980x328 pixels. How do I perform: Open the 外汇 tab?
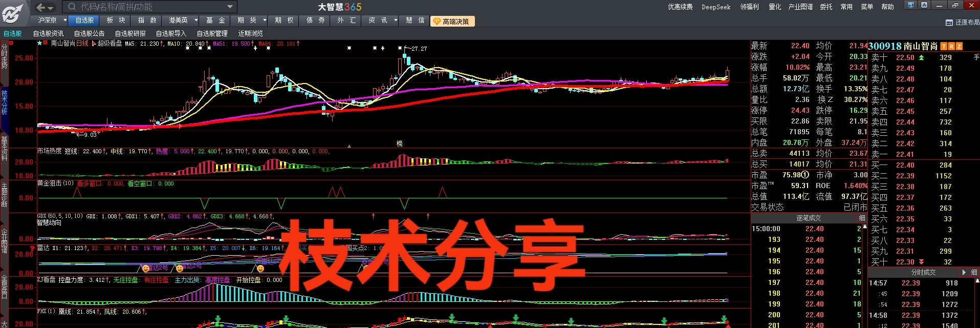point(346,20)
